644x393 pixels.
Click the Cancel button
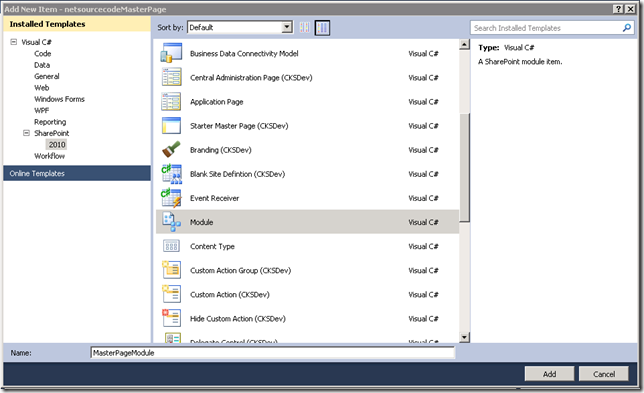pyautogui.click(x=603, y=374)
